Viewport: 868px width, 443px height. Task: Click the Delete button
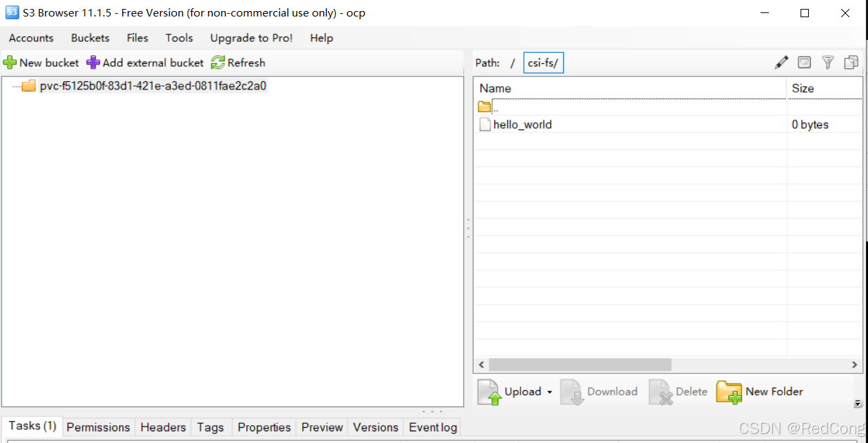[678, 391]
